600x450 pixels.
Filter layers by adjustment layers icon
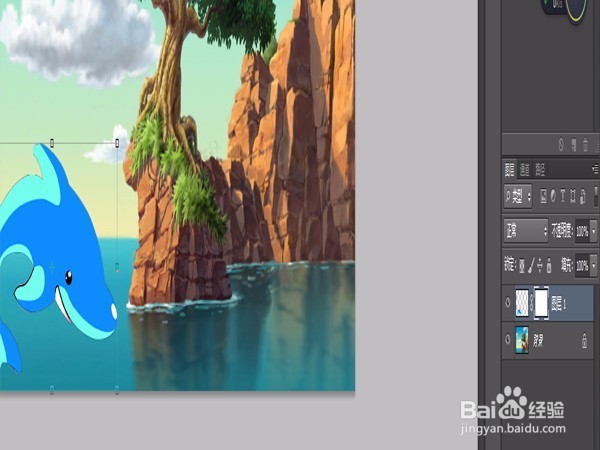553,197
